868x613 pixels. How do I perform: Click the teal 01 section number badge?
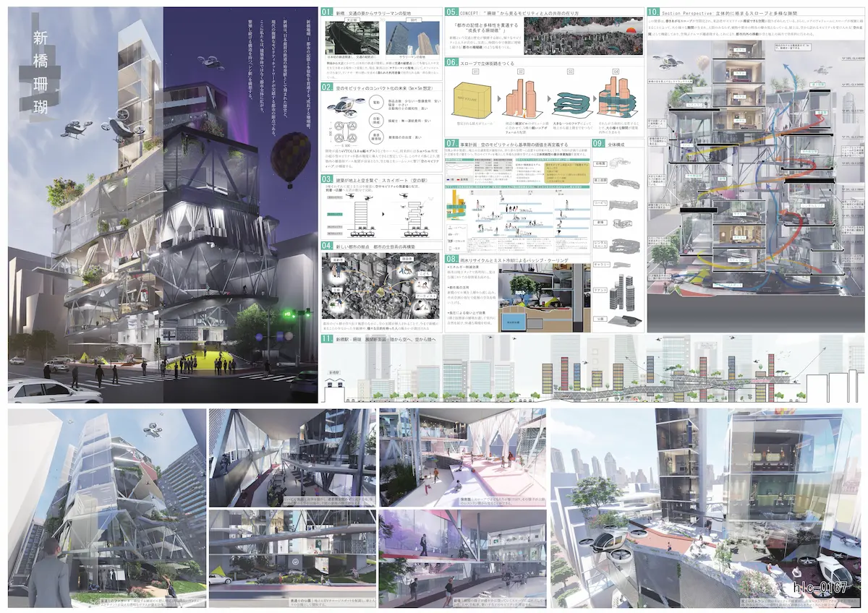(327, 12)
